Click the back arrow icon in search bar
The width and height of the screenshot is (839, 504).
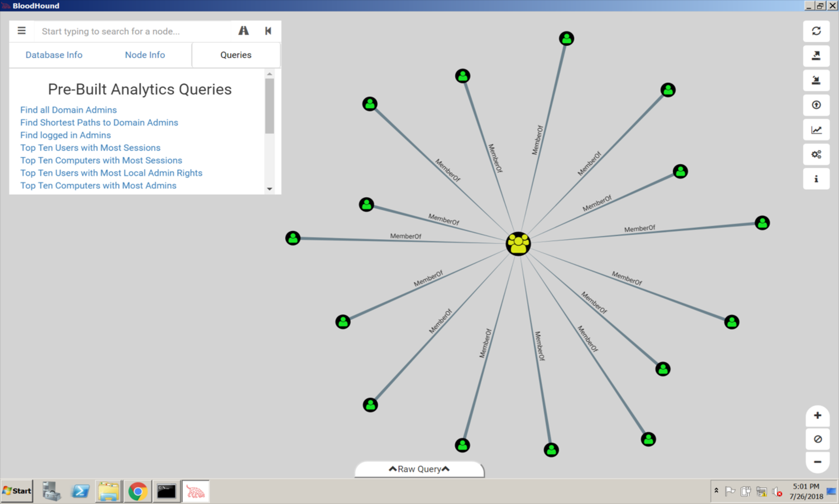pos(268,31)
